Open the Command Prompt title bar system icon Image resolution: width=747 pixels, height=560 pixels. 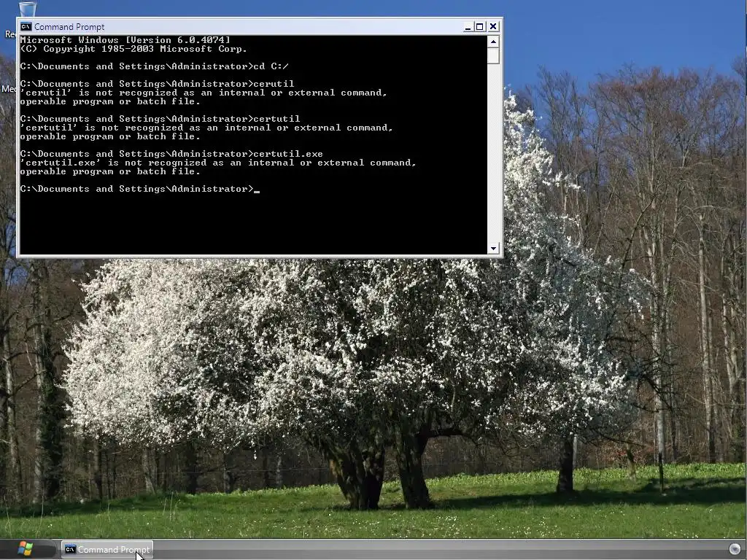pyautogui.click(x=26, y=27)
